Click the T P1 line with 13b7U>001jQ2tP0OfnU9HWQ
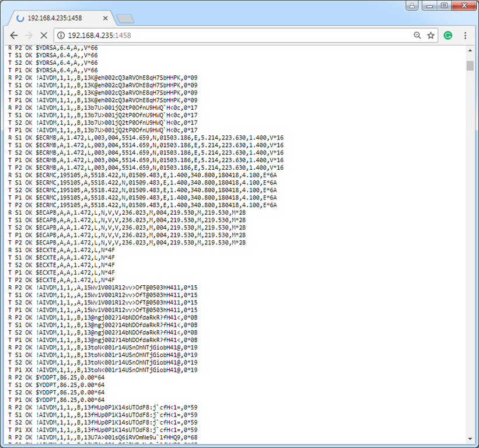The height and width of the screenshot is (448, 479). pos(103,130)
